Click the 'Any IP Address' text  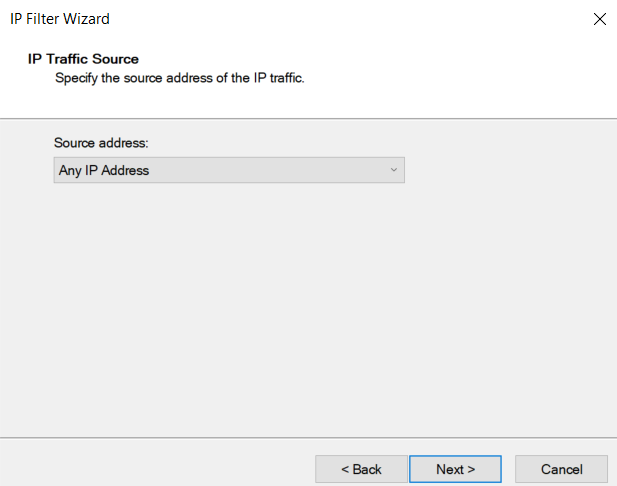(104, 170)
